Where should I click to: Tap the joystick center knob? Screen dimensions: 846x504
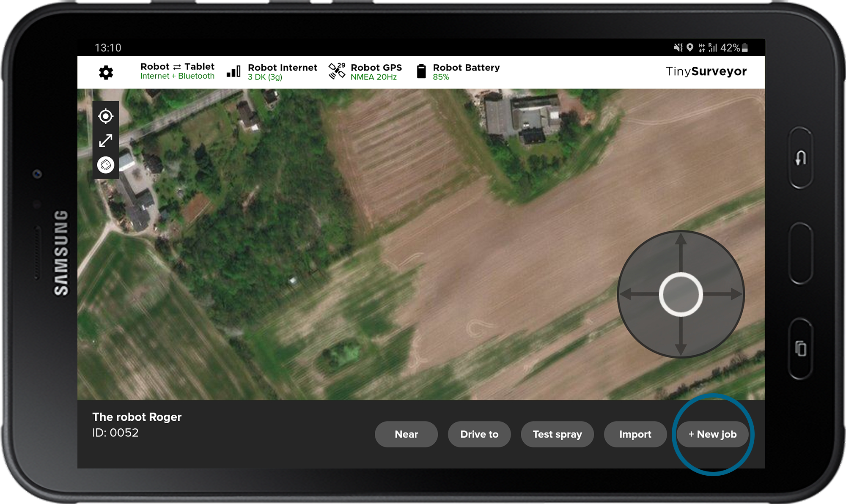pyautogui.click(x=681, y=294)
